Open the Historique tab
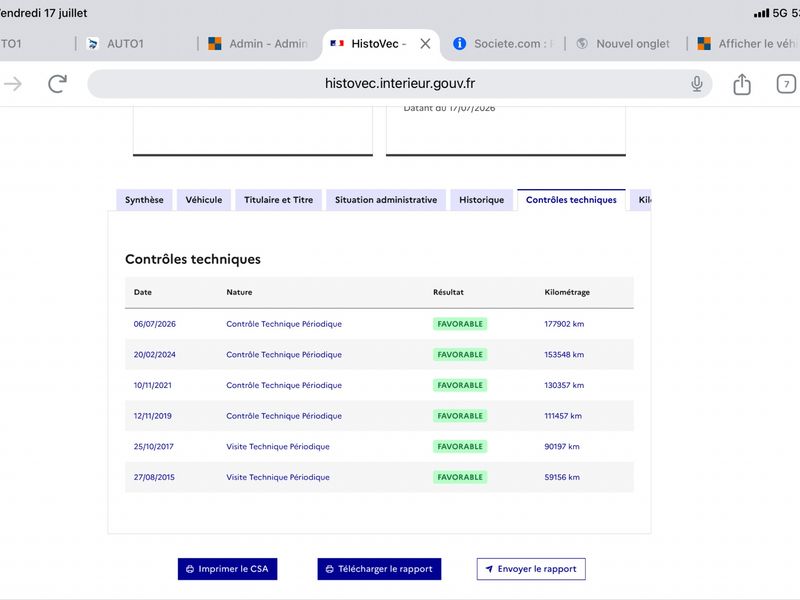 [482, 200]
